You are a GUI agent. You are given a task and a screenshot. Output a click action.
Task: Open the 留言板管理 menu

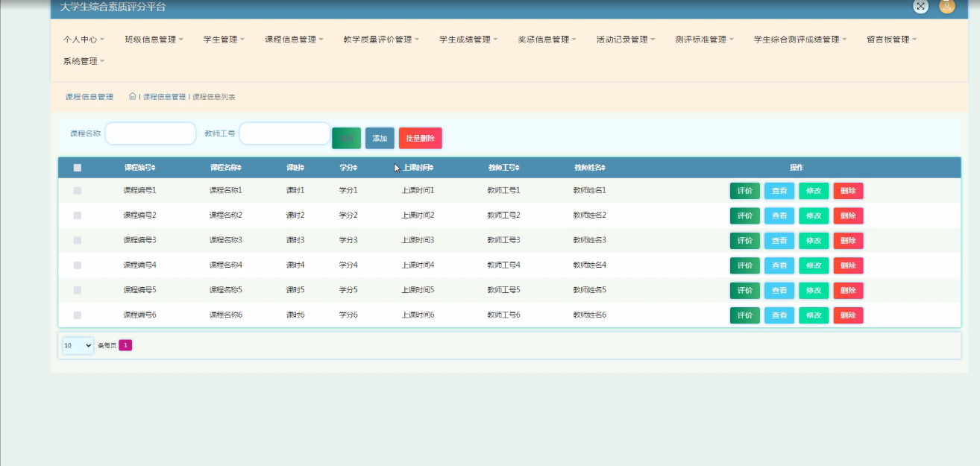click(892, 40)
